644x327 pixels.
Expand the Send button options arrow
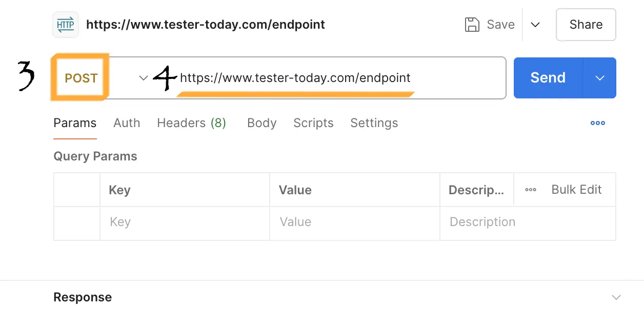click(600, 78)
